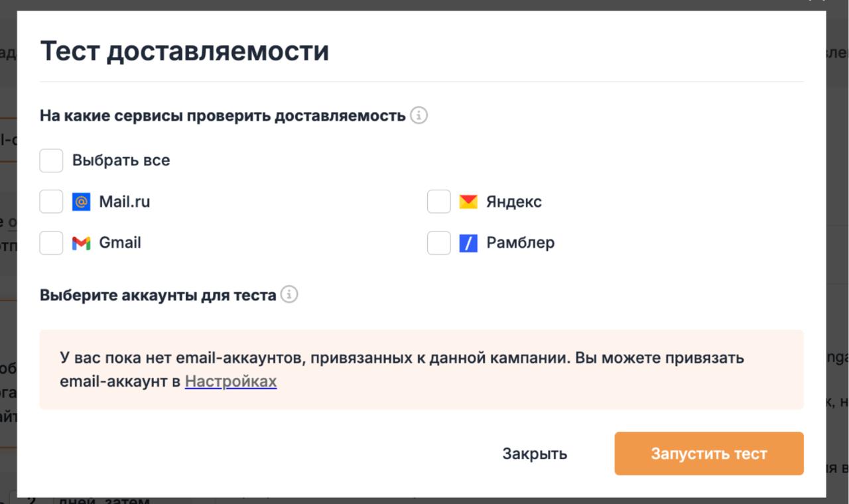Click the 'Яндекс' text label
Viewport: 849px width, 504px height.
click(x=514, y=202)
